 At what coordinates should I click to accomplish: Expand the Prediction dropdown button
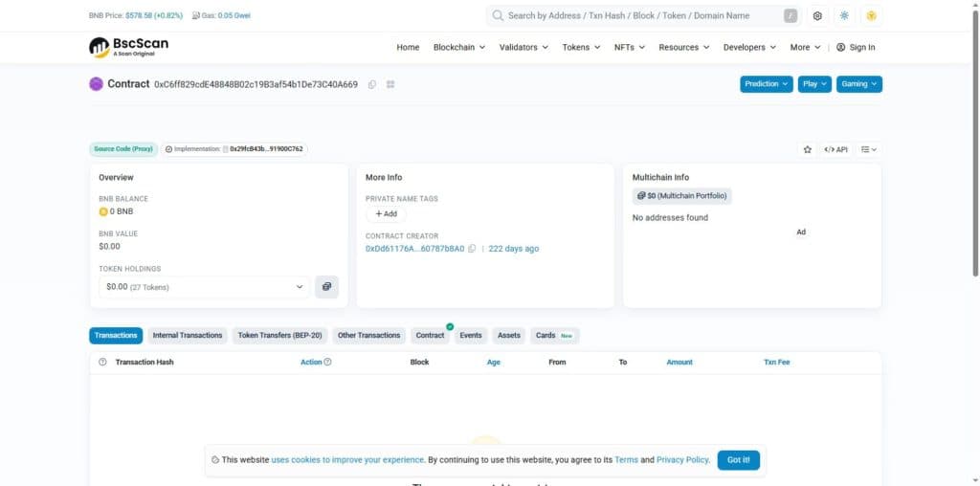click(x=767, y=84)
